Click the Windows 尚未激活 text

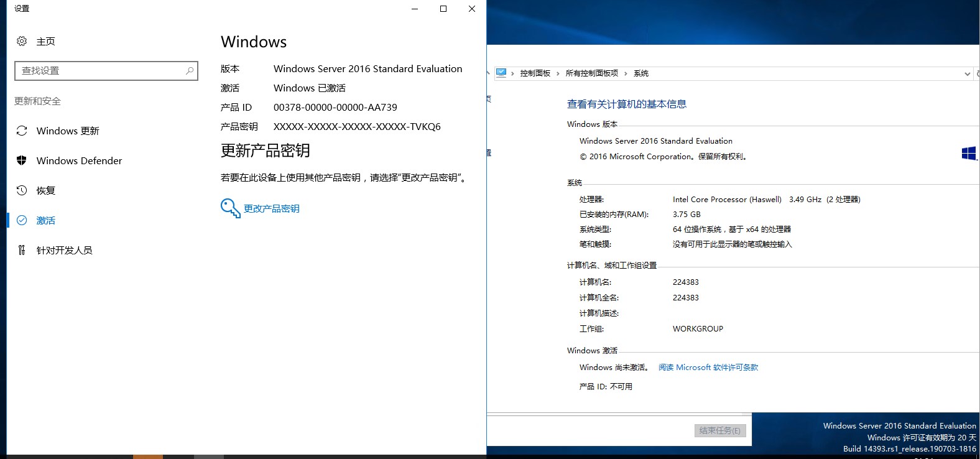click(614, 368)
